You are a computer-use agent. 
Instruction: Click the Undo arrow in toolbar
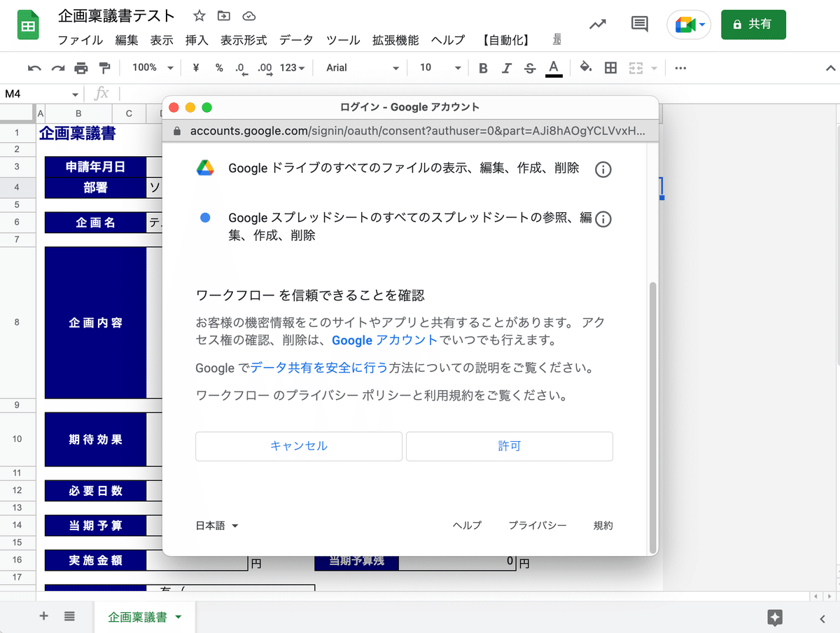click(x=34, y=68)
